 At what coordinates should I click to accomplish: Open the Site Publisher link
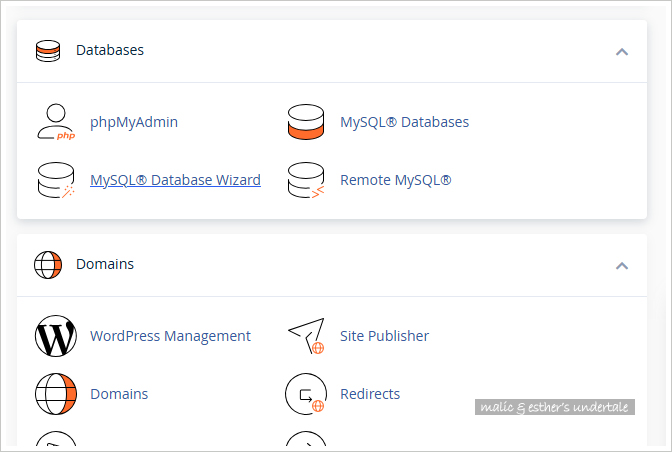tap(384, 337)
